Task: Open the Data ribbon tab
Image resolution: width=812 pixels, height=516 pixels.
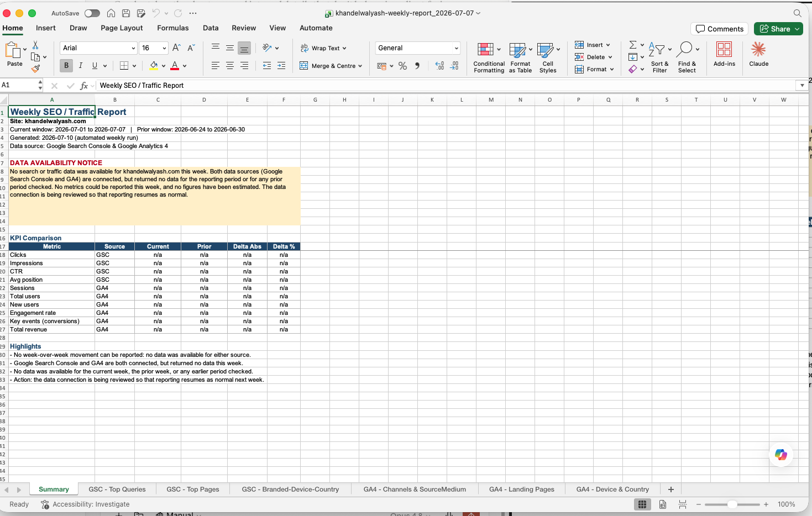Action: [x=211, y=28]
